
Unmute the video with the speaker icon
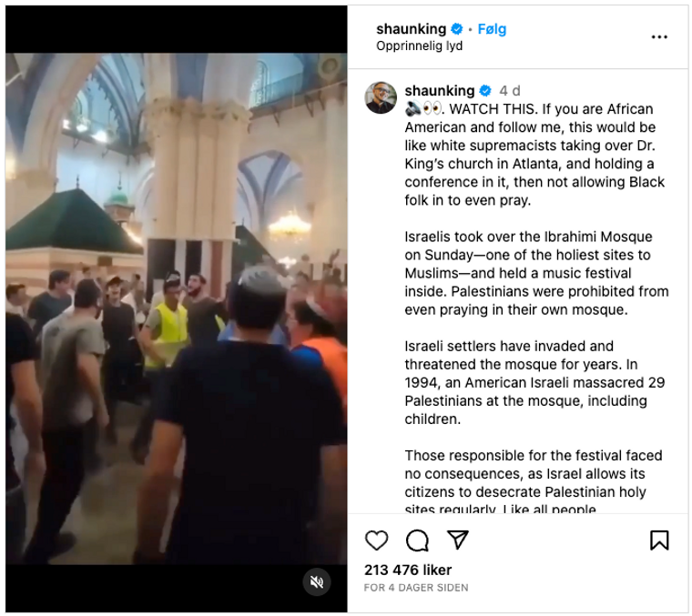[x=317, y=582]
